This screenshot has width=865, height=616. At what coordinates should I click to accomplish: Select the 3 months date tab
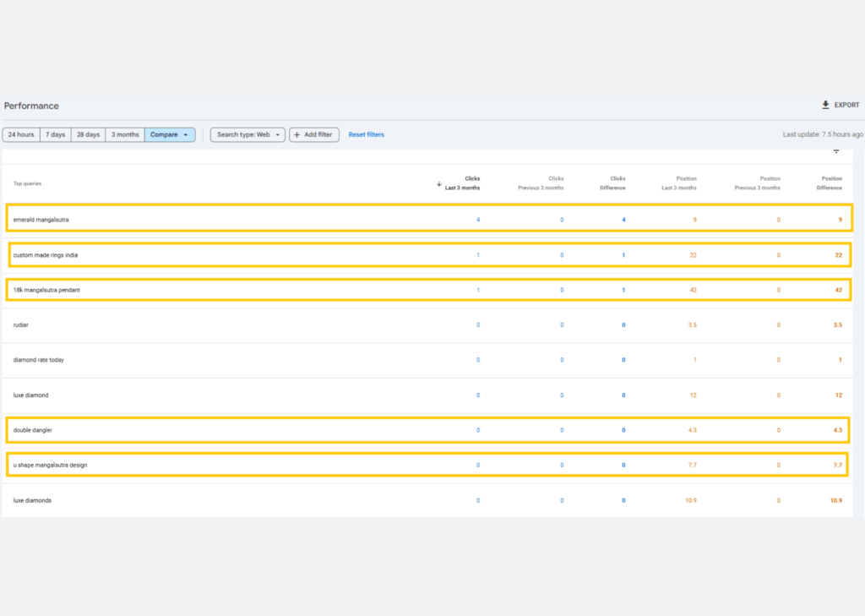[125, 135]
